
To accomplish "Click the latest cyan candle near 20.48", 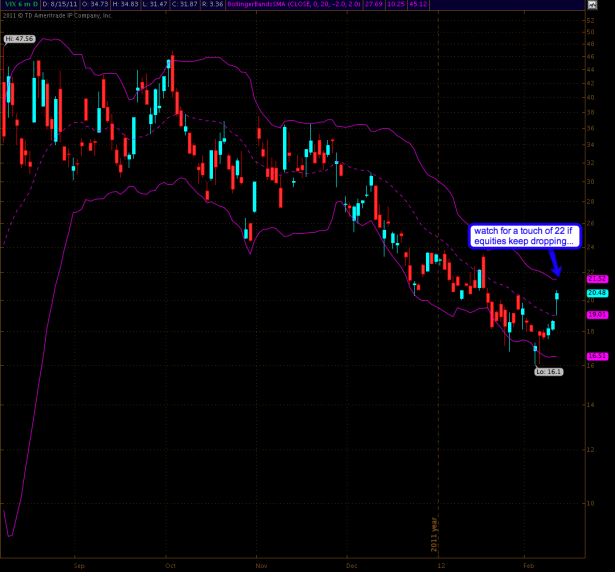I will pos(558,295).
